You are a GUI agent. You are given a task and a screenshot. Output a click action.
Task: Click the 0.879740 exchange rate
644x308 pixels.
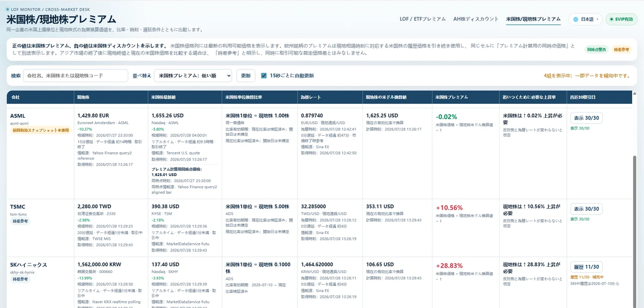click(312, 116)
